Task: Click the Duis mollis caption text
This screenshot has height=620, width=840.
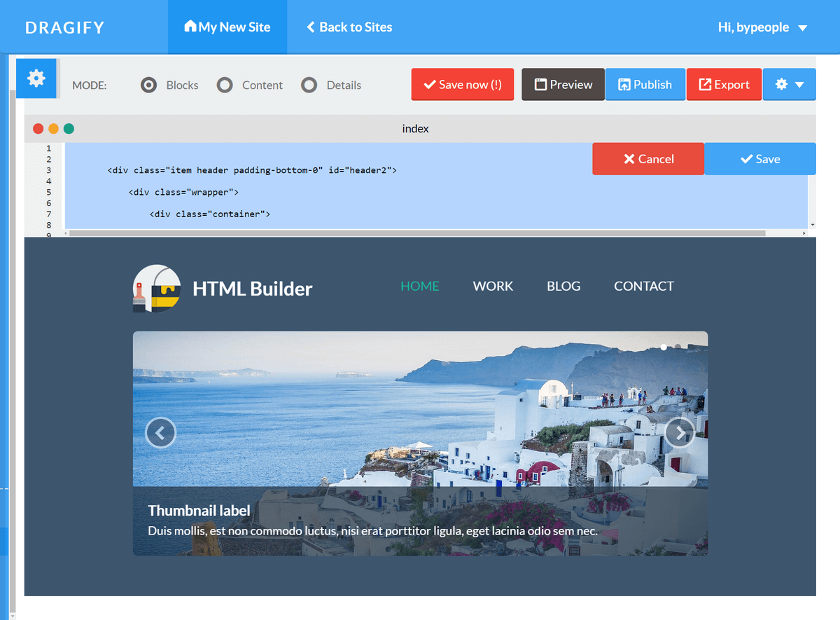Action: pyautogui.click(x=372, y=531)
